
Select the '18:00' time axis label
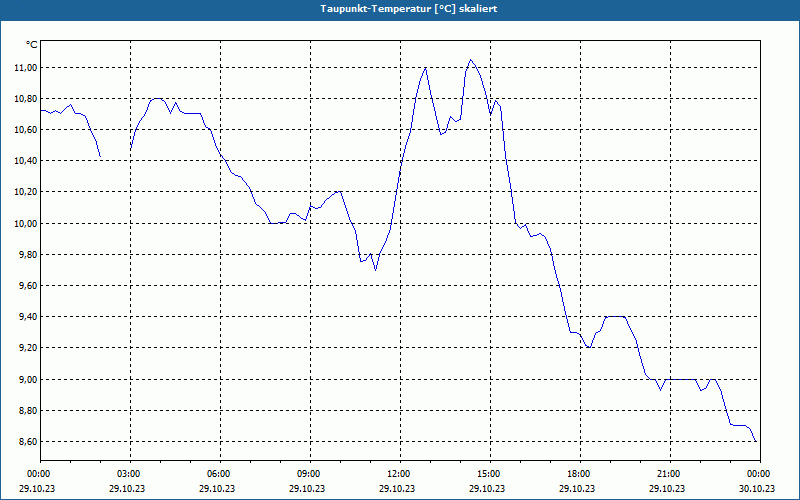click(x=581, y=474)
